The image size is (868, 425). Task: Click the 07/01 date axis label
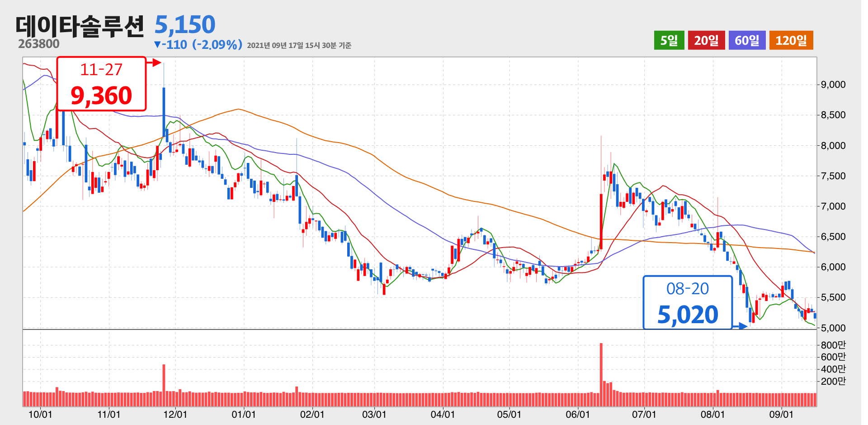click(x=644, y=414)
